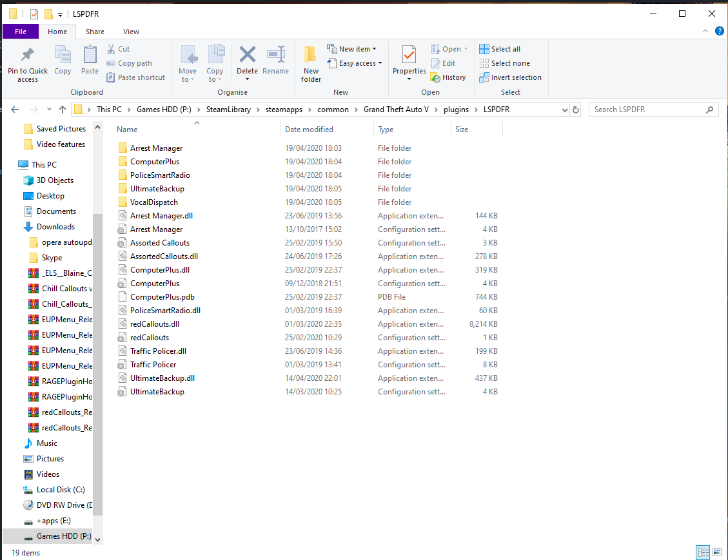
Task: Switch to the Home tab
Action: 57,32
